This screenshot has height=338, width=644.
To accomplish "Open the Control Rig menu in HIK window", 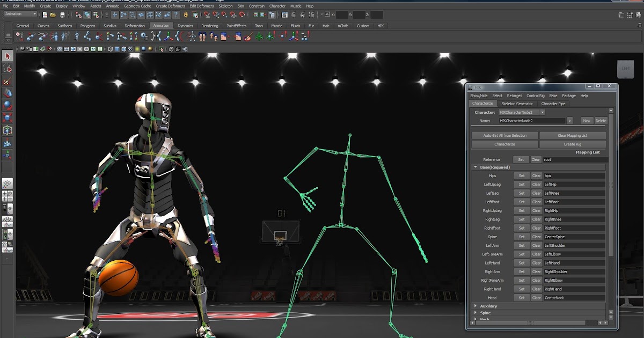I will coord(536,95).
